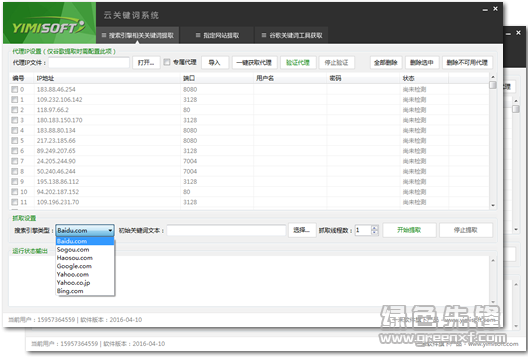Choose Google.com from the dropdown list
The height and width of the screenshot is (363, 528).
coord(85,266)
